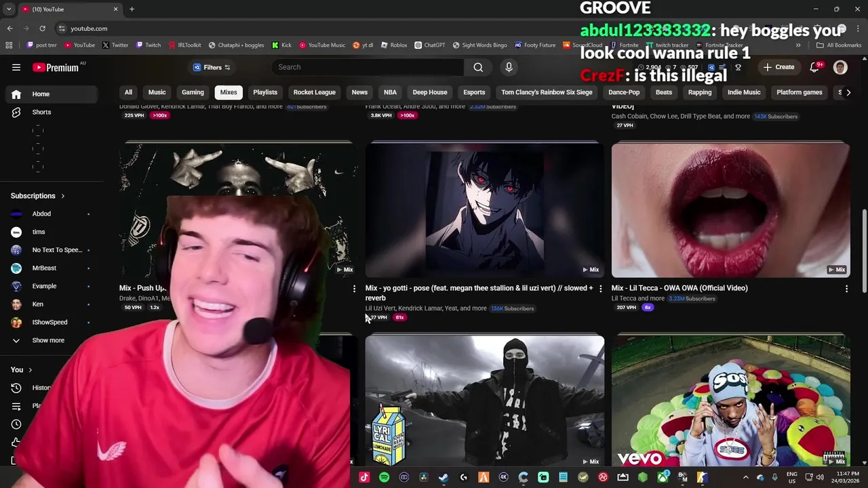Open MrBeast subscription channel
The width and height of the screenshot is (868, 488).
pyautogui.click(x=51, y=268)
